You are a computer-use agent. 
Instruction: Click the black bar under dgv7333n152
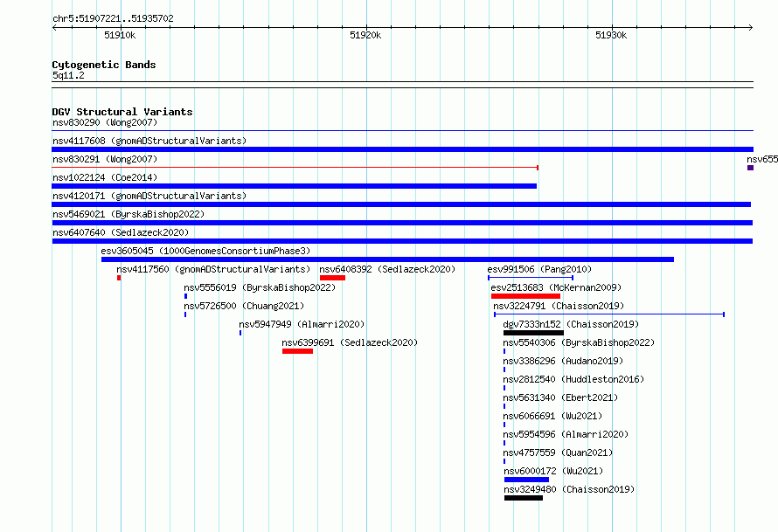pyautogui.click(x=533, y=333)
